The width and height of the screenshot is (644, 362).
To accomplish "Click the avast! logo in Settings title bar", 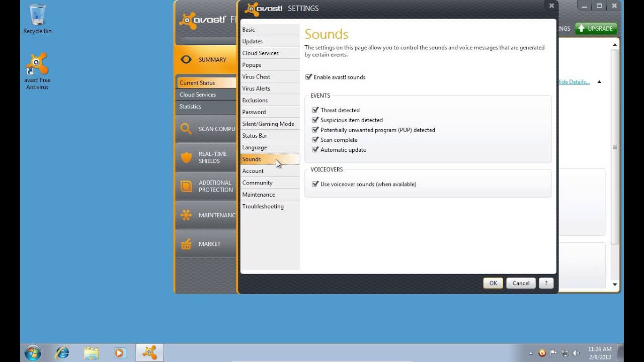I will (264, 8).
